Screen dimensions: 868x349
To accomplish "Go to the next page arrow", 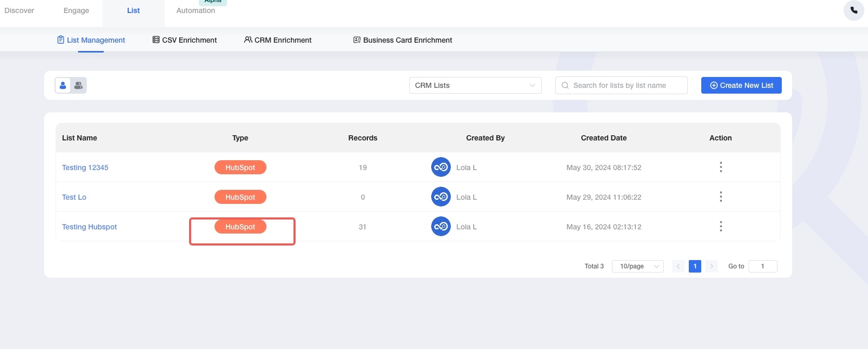I will 712,266.
